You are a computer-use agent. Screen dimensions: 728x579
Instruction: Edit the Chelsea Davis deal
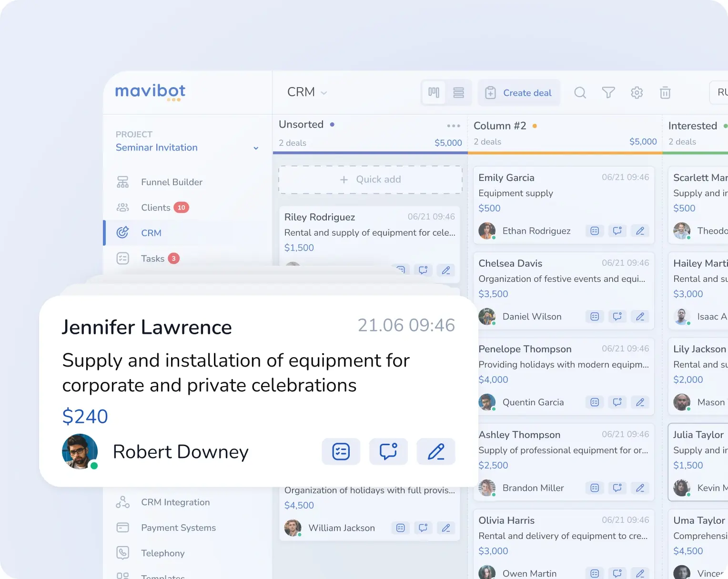point(640,317)
